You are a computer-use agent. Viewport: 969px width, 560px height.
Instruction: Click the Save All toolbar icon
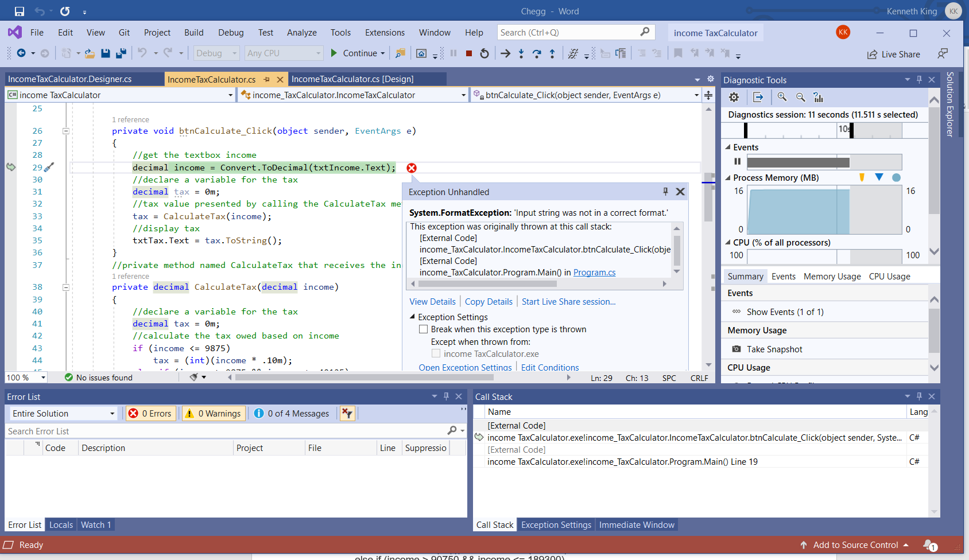pyautogui.click(x=121, y=53)
